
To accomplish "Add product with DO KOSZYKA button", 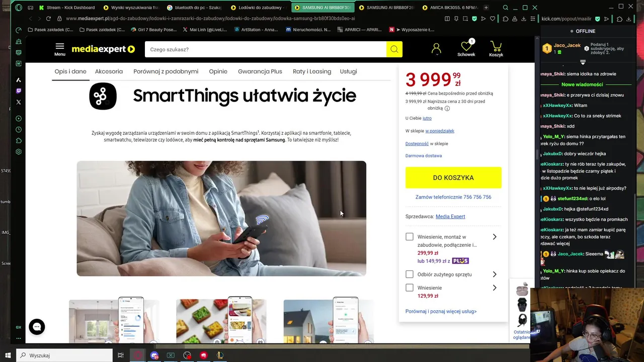I will pos(453,177).
